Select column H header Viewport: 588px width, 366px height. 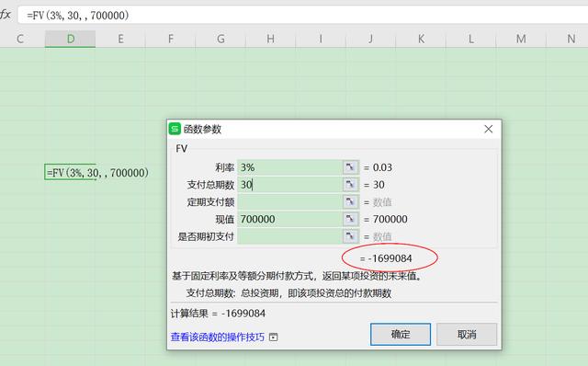270,39
